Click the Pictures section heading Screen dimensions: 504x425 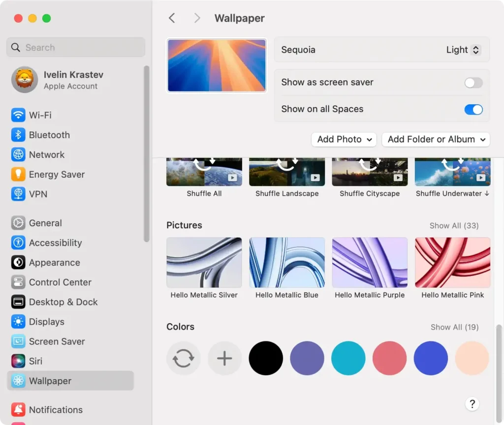(x=184, y=225)
